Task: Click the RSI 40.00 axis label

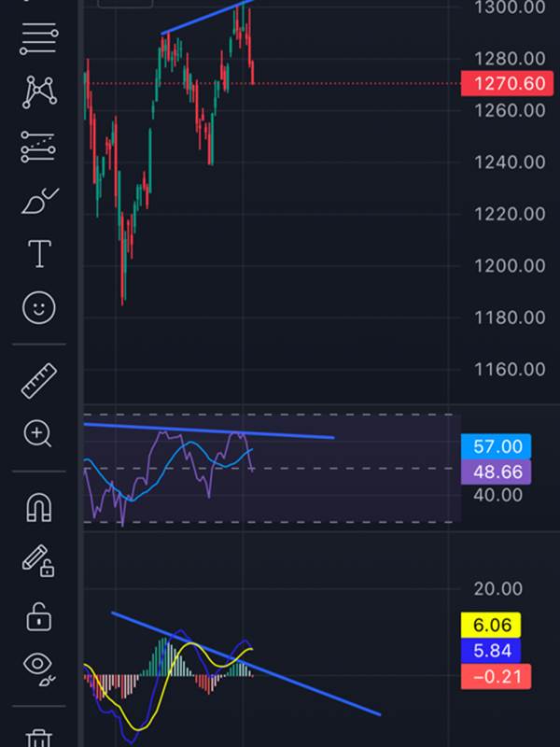Action: (x=498, y=496)
